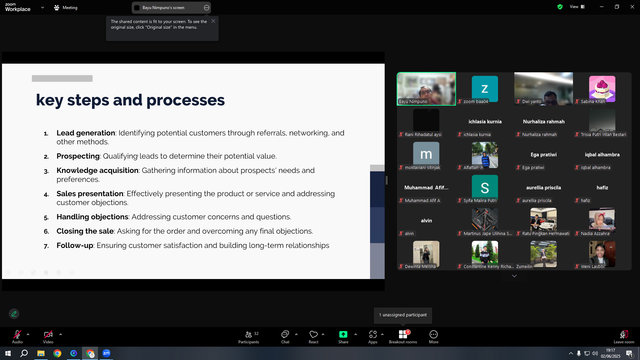
Task: Open the View layout menu
Action: click(x=577, y=7)
